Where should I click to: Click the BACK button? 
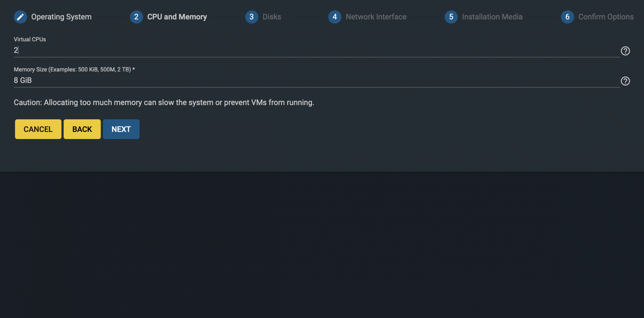82,129
